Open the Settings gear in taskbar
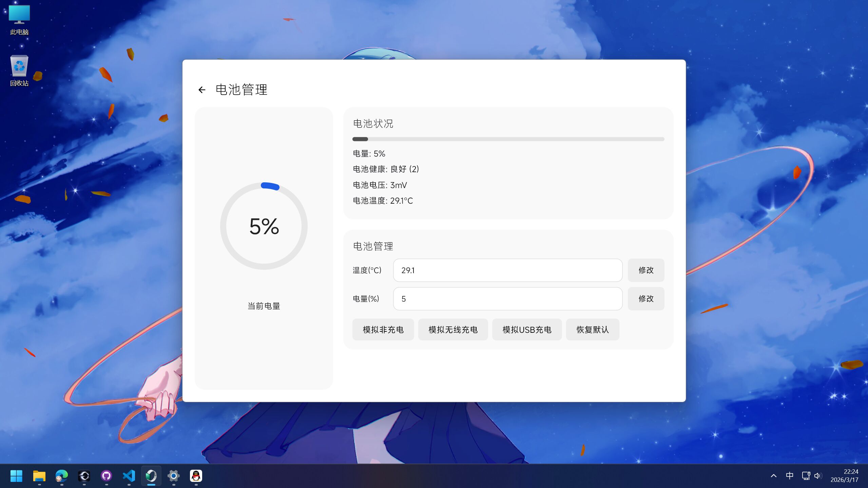The width and height of the screenshot is (868, 488). [173, 476]
